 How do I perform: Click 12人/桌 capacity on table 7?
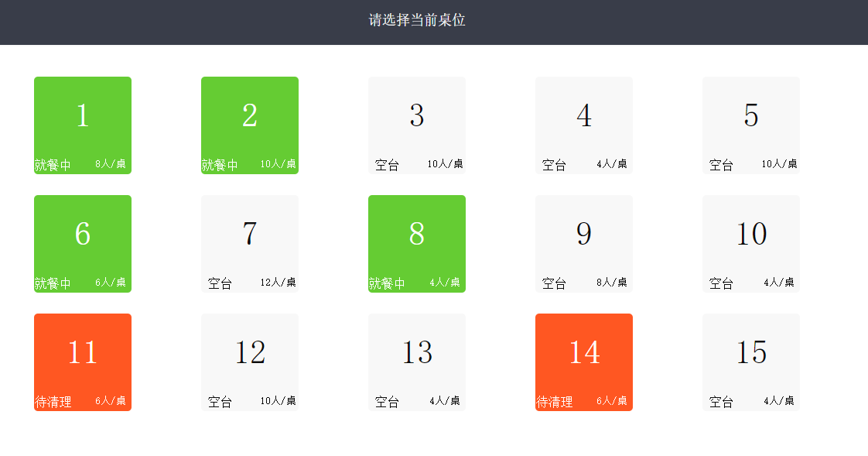[x=278, y=283]
